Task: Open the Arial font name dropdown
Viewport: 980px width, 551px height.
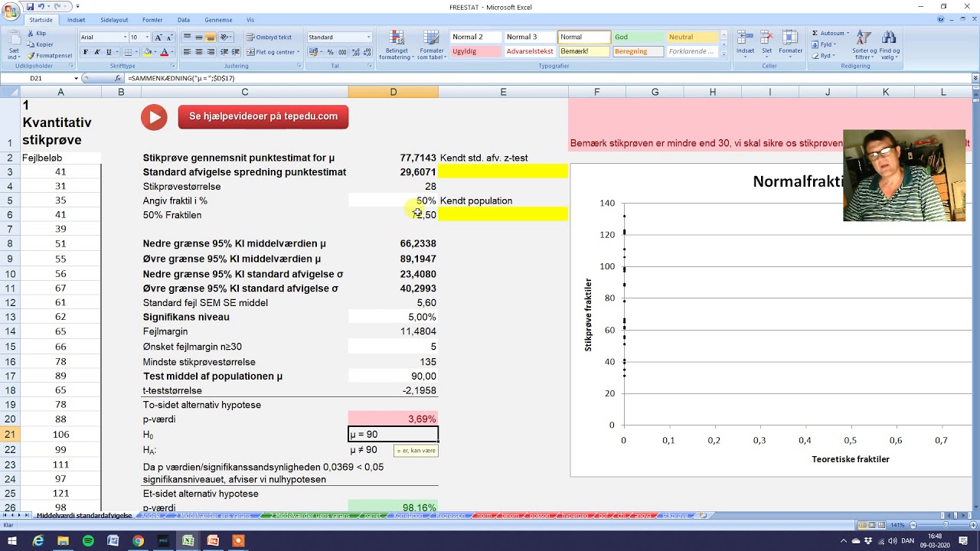Action: tap(125, 37)
